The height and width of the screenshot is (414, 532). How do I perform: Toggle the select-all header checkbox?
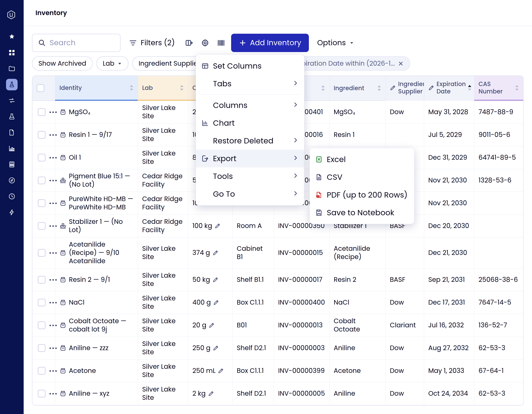(40, 88)
